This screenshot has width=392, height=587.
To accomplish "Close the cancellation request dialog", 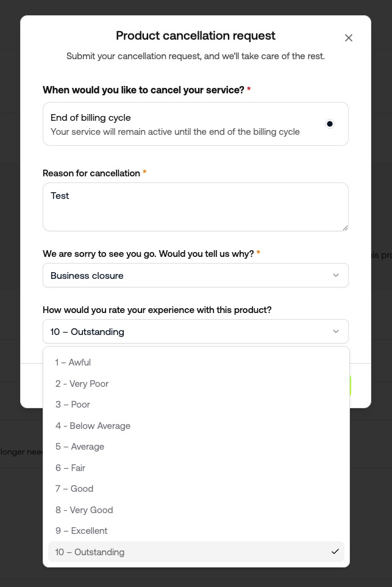I will [349, 38].
